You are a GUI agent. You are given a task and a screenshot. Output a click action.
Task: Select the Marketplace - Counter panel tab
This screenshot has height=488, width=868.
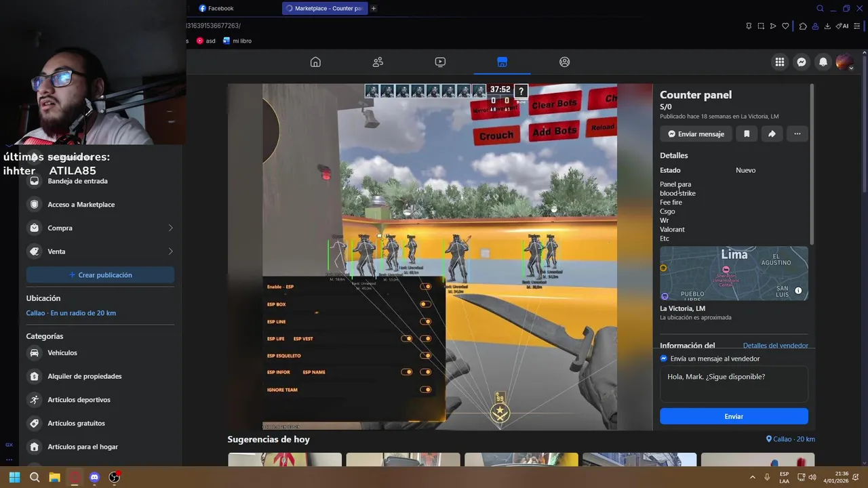(325, 8)
